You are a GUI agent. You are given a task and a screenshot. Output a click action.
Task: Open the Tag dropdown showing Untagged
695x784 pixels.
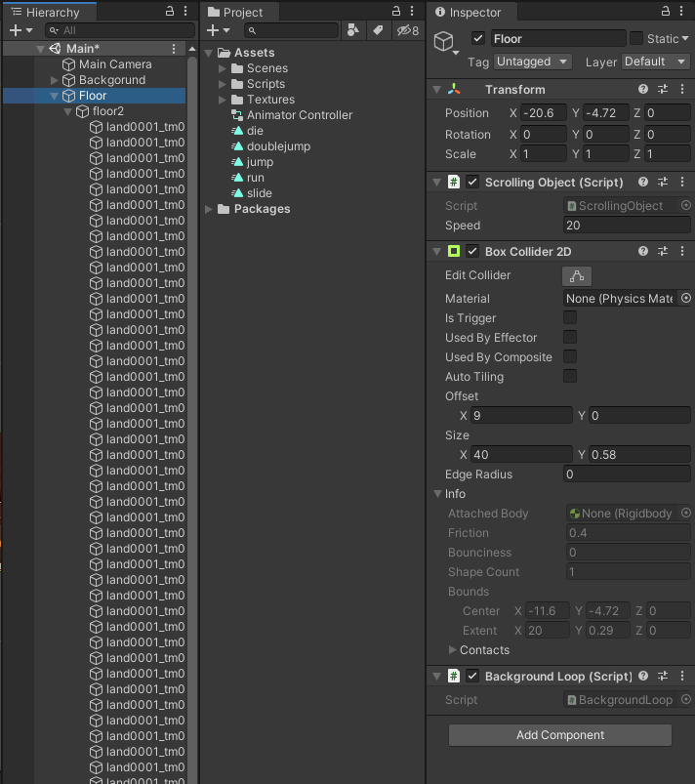pyautogui.click(x=533, y=62)
